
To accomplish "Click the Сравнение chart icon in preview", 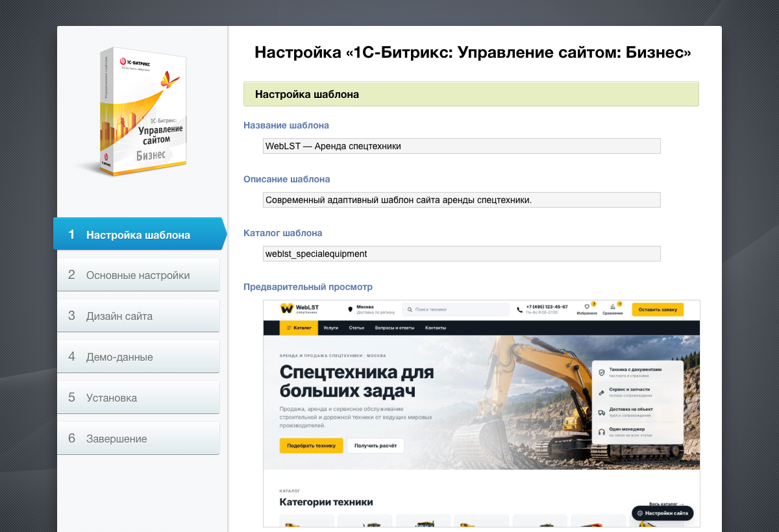I will (x=613, y=306).
